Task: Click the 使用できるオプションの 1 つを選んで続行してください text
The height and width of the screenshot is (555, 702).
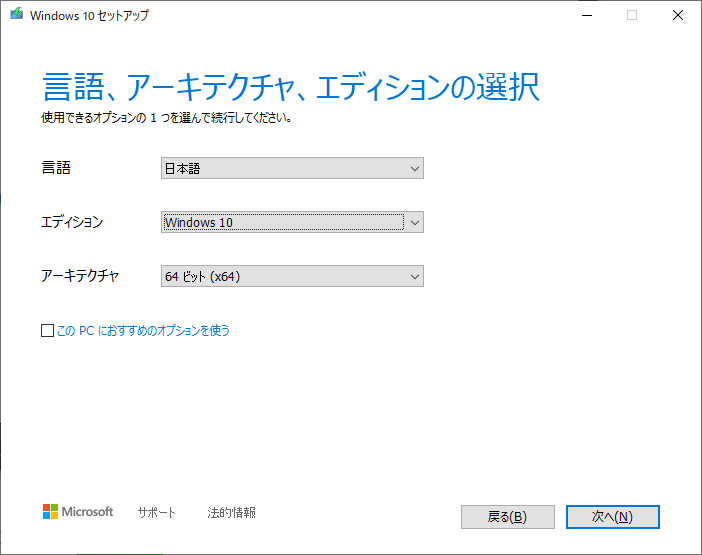Action: (x=167, y=118)
